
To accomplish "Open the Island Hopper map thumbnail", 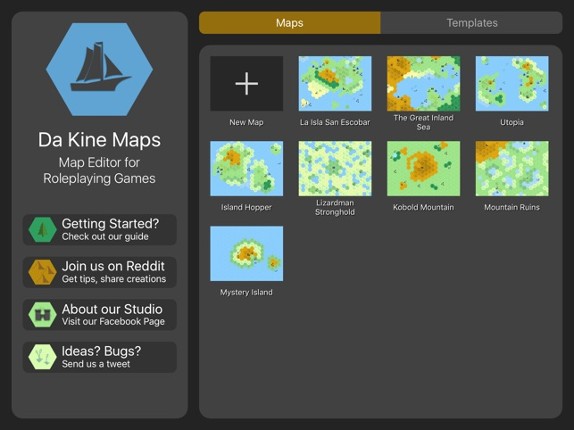I will click(246, 168).
